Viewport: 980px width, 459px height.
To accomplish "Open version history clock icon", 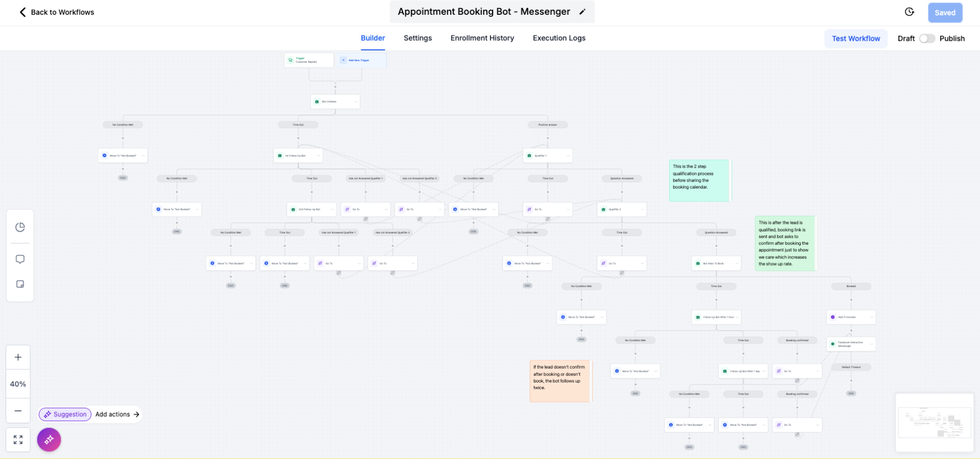I will pyautogui.click(x=910, y=12).
